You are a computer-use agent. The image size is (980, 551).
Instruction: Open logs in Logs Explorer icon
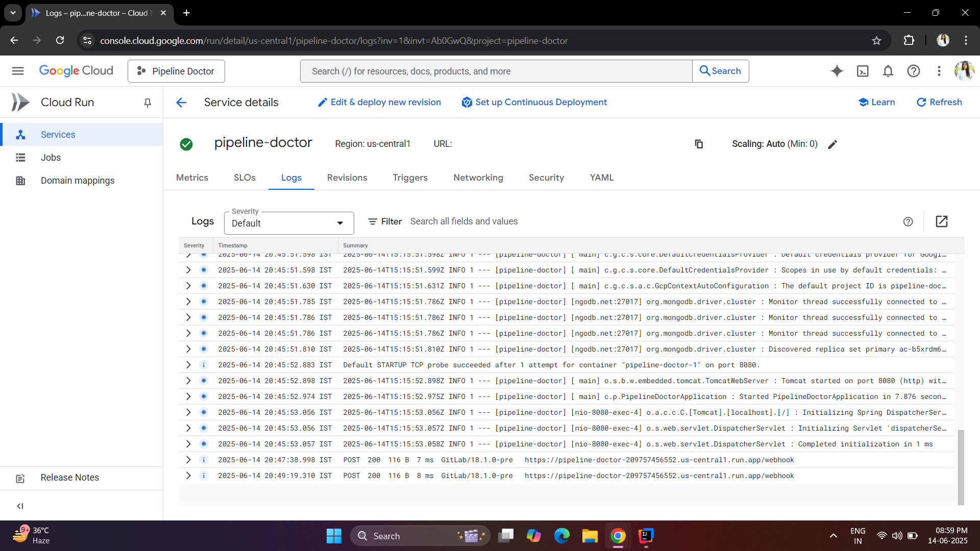coord(941,221)
